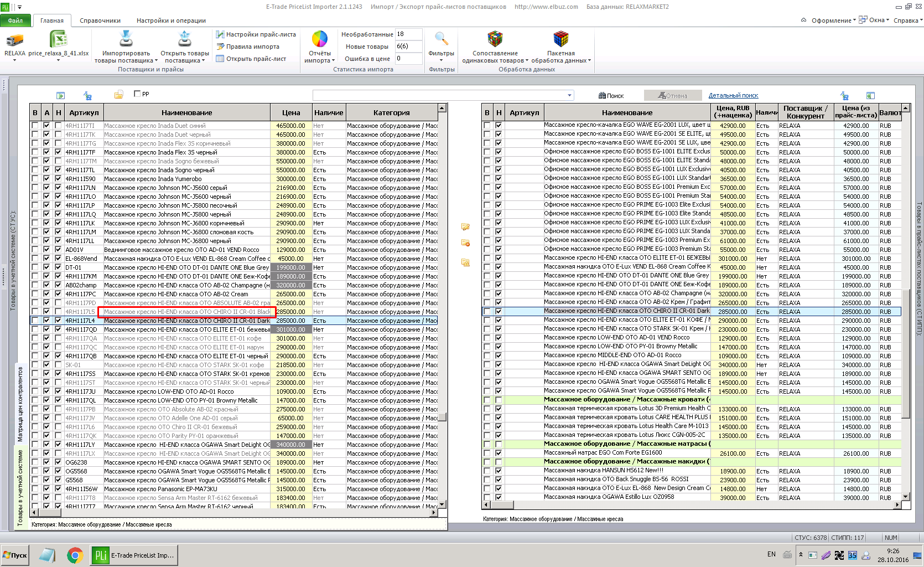The image size is (924, 567).
Task: Click the Массажное оборудование / Массажные кровати group row
Action: [692, 400]
